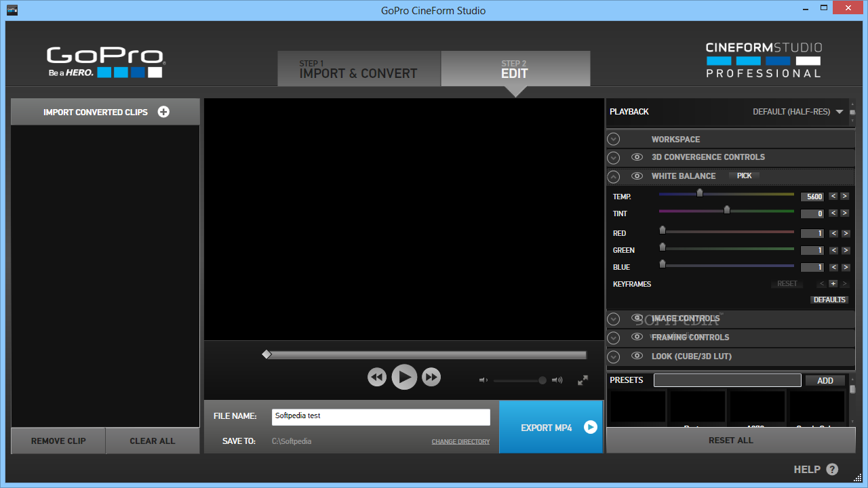The height and width of the screenshot is (488, 868).
Task: Decrease Green value with left arrow
Action: [833, 250]
